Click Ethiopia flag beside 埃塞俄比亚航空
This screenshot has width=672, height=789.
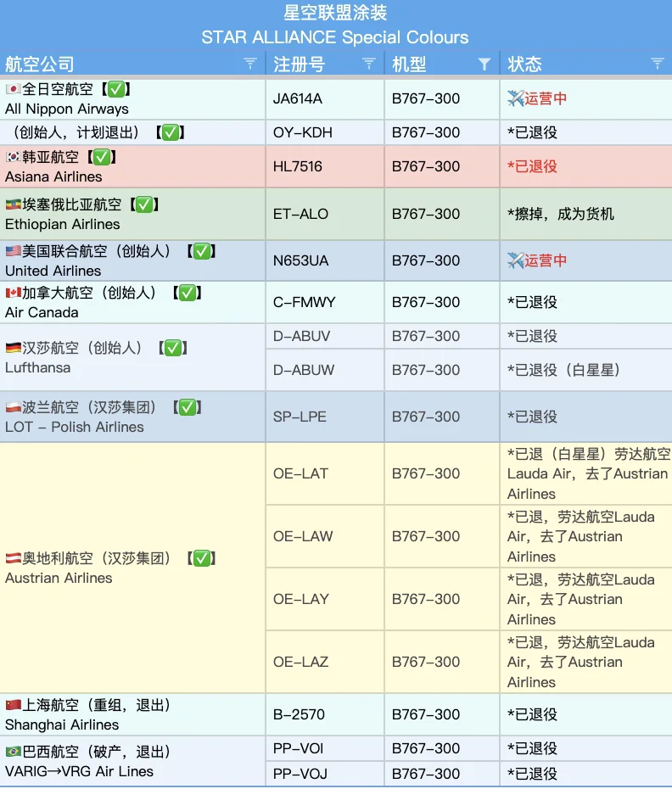pos(13,204)
